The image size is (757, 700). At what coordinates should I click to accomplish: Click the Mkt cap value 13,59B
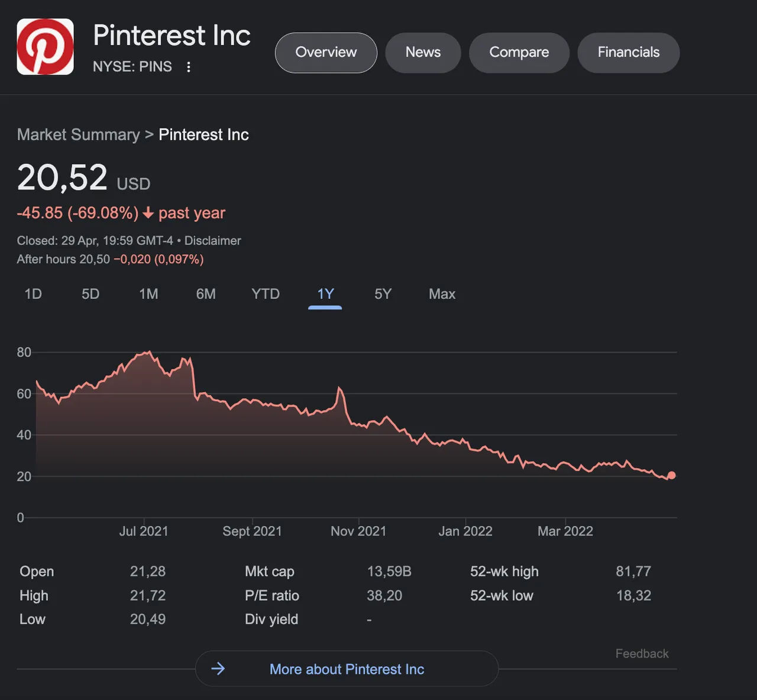pyautogui.click(x=389, y=572)
